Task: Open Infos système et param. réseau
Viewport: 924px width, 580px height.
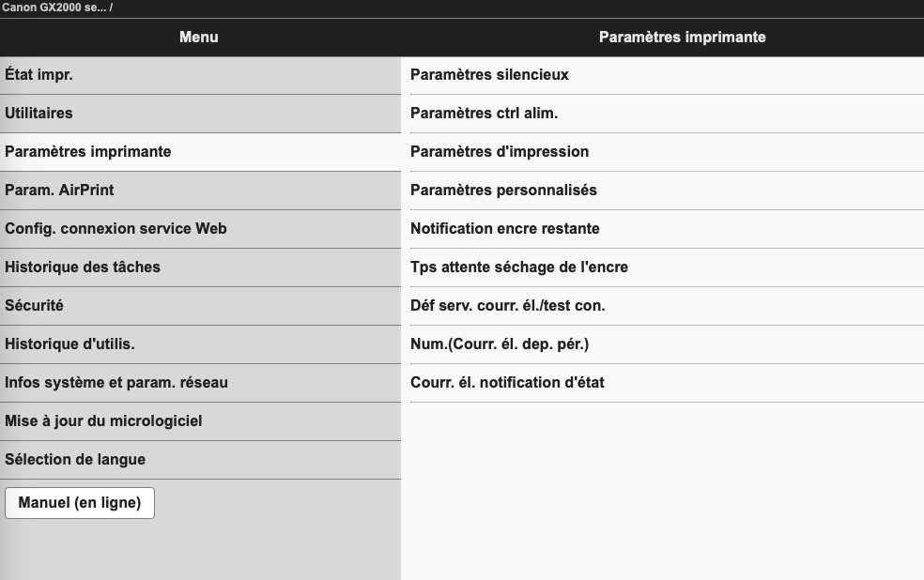Action: [116, 383]
